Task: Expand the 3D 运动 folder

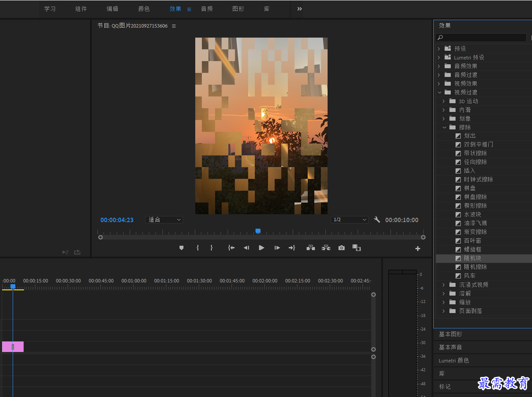Action: [x=444, y=101]
